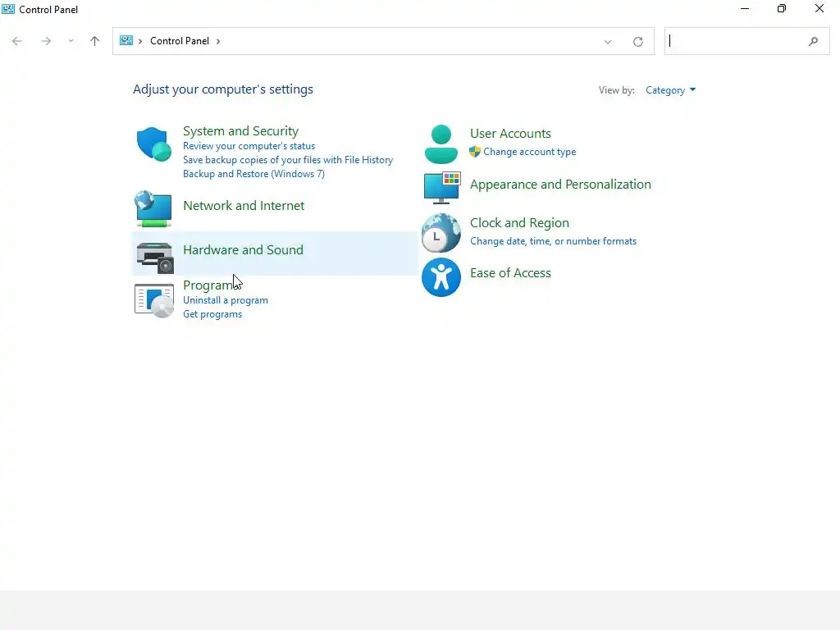Click the Control Panel icon in address bar

pyautogui.click(x=126, y=41)
